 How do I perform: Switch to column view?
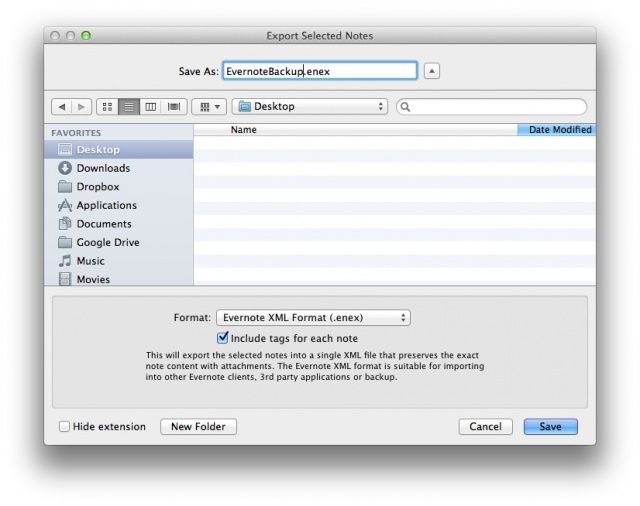pos(151,107)
